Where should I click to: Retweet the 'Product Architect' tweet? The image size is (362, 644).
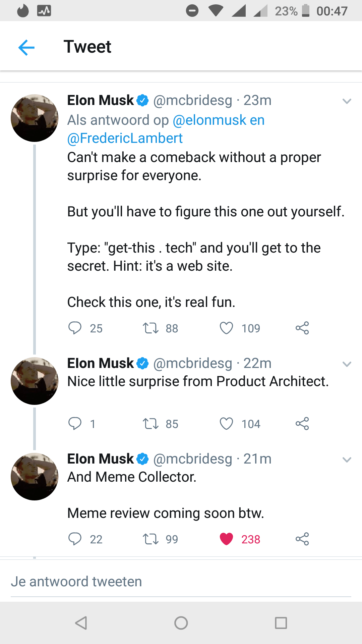click(x=150, y=424)
